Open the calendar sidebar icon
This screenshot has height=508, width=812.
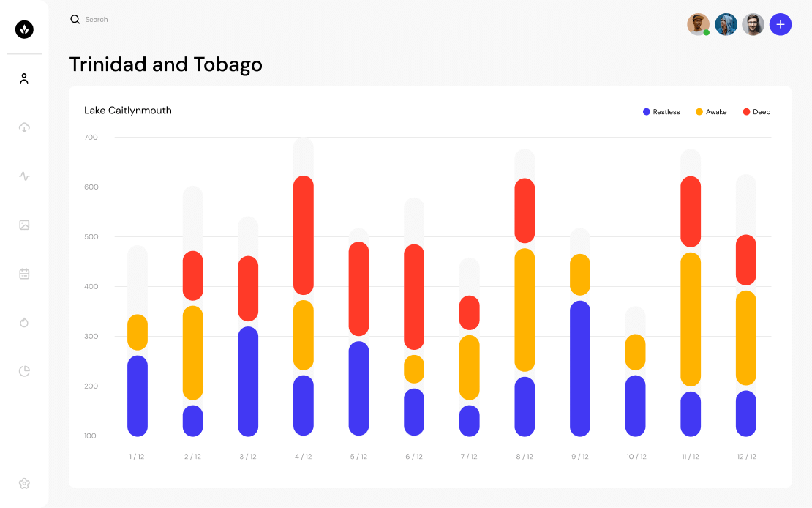pos(24,274)
